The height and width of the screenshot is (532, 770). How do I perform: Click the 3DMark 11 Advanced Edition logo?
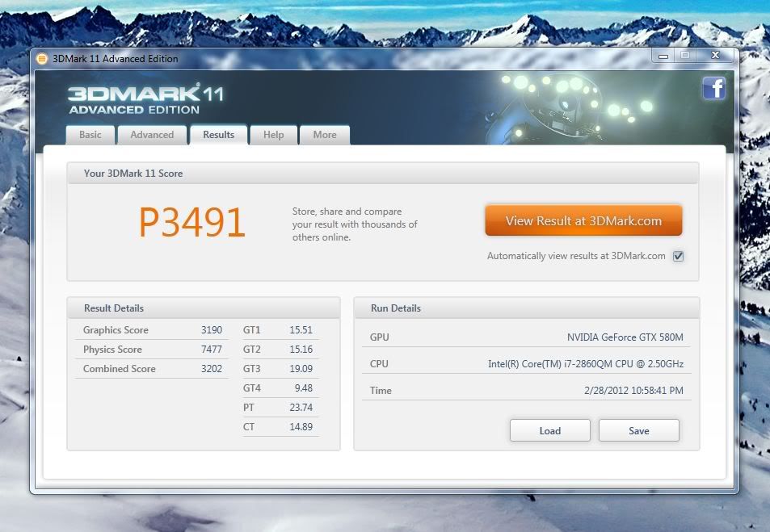(145, 99)
